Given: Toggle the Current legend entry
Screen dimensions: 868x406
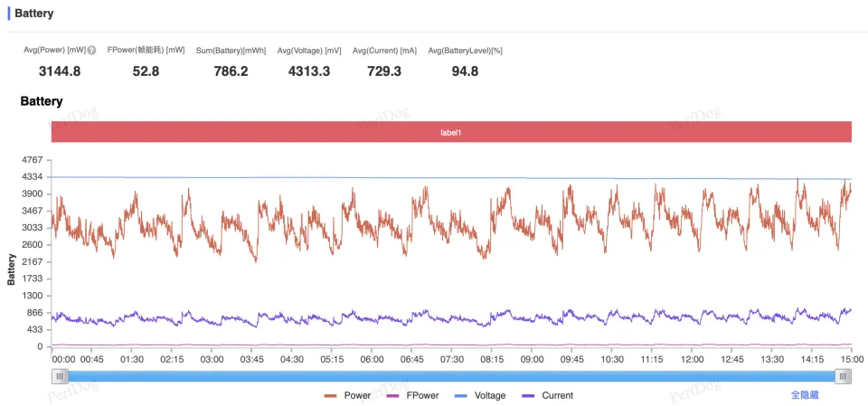Looking at the screenshot, I should point(547,395).
